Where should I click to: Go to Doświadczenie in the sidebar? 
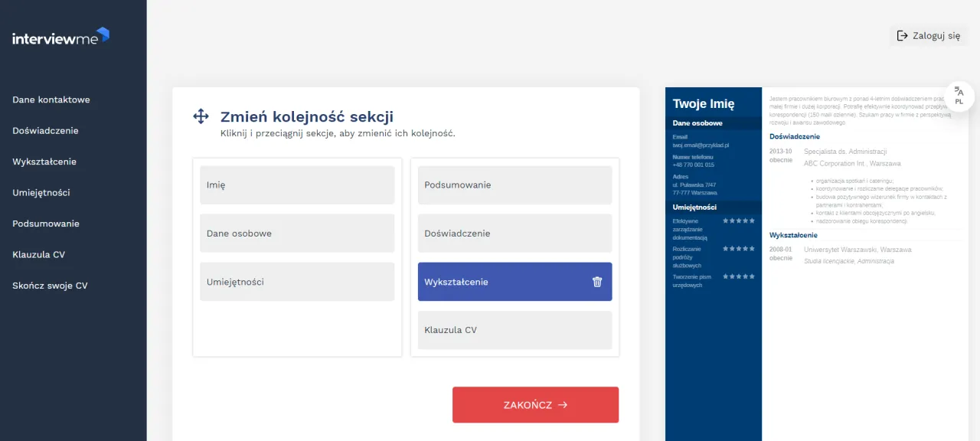coord(45,131)
